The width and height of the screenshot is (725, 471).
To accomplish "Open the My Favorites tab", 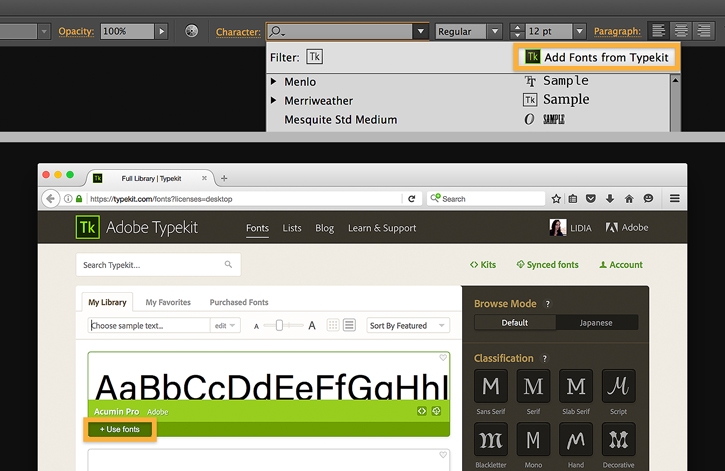I will pos(168,302).
